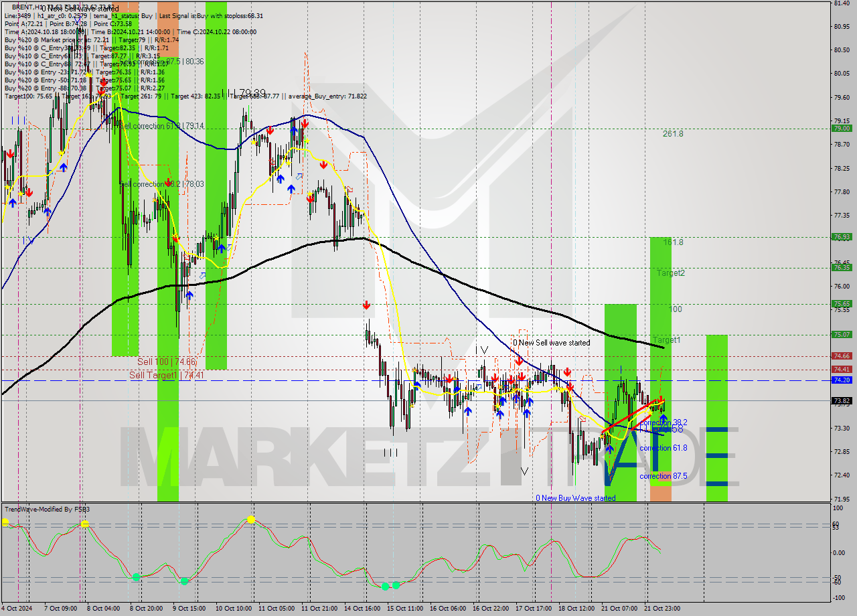The height and width of the screenshot is (616, 857).
Task: Click the '15 Oct 11:00' time label
Action: pos(404,608)
